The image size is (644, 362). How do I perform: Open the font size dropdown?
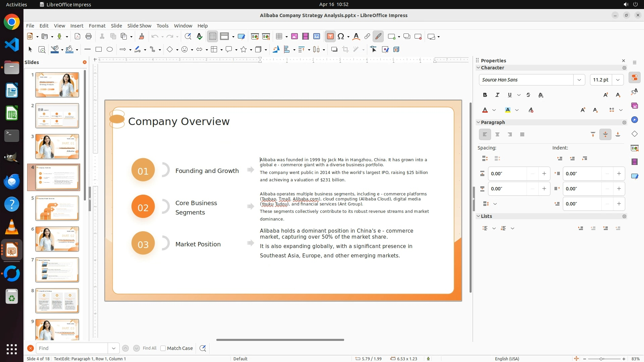tap(618, 80)
